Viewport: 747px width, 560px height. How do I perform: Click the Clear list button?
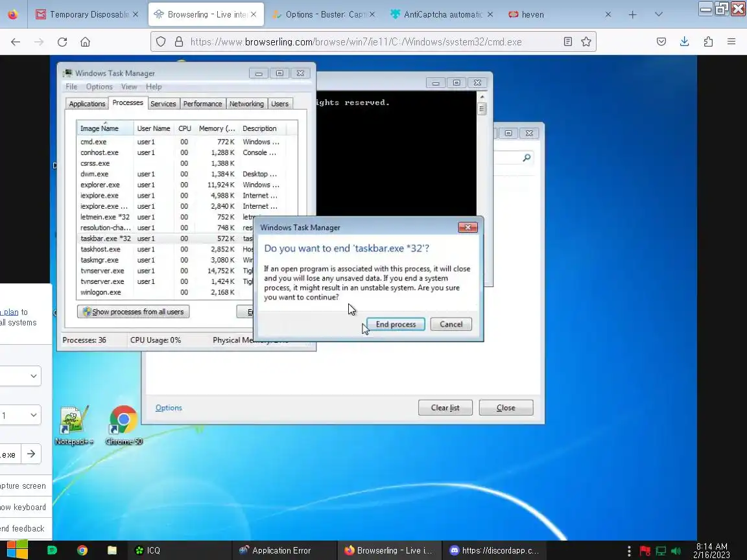pos(445,408)
